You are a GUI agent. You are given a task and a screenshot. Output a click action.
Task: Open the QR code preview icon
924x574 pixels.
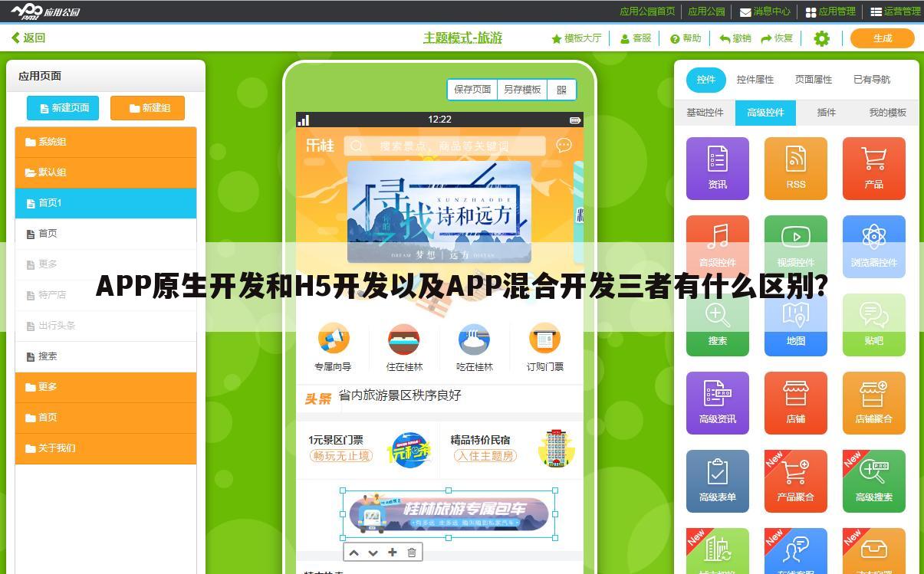click(561, 90)
